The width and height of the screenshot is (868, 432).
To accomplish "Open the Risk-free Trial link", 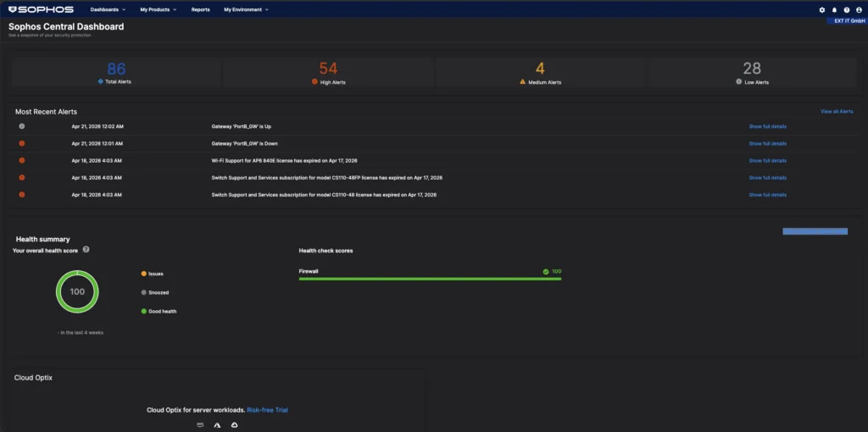I will tap(267, 410).
